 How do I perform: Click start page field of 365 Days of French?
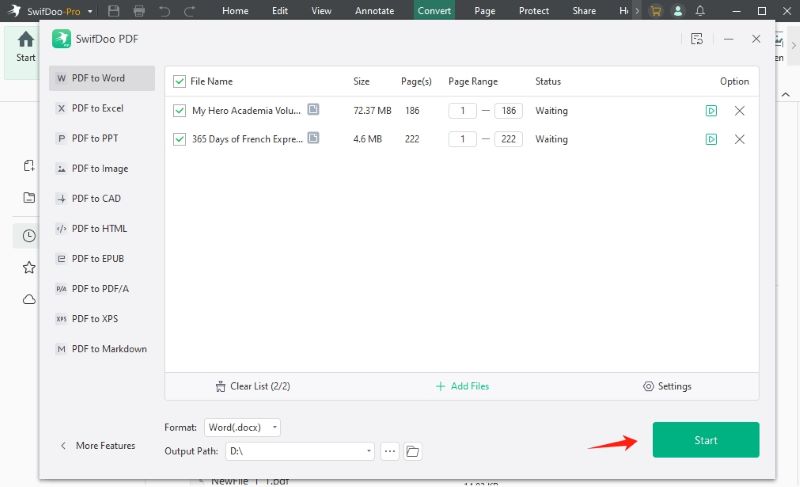tap(462, 139)
